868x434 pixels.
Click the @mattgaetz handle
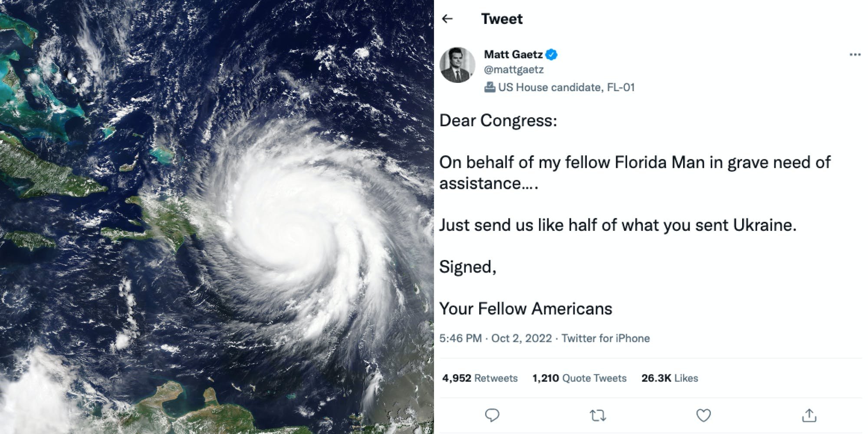pos(514,69)
